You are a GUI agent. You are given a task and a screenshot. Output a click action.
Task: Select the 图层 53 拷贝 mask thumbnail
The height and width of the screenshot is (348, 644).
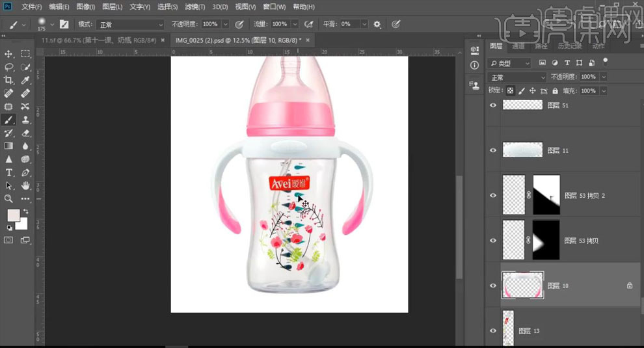546,241
